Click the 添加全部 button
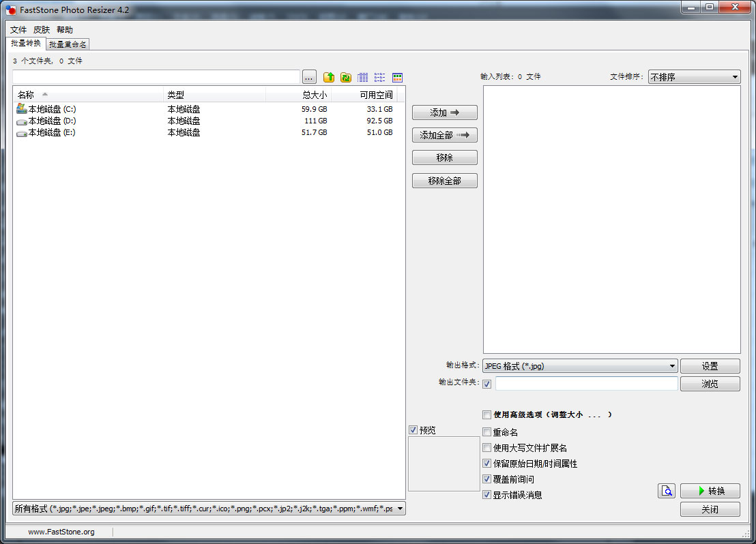Screen dimensions: 756x544 click(445, 136)
